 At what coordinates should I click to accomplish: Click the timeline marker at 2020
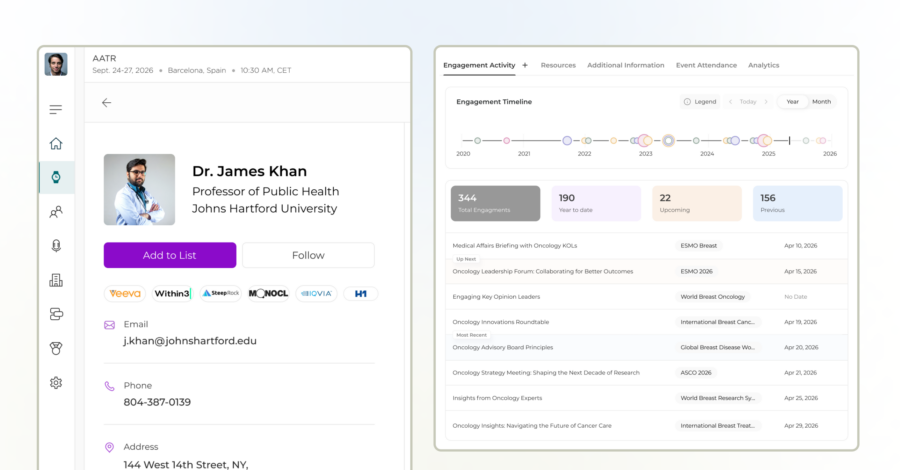(478, 141)
